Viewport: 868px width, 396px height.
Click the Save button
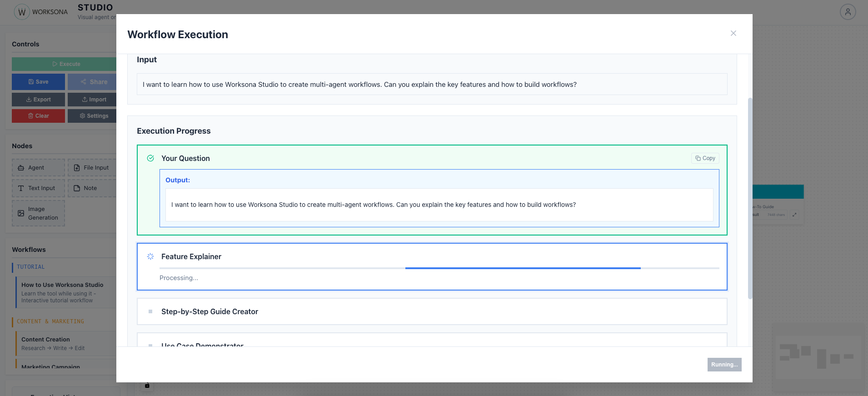pyautogui.click(x=38, y=82)
